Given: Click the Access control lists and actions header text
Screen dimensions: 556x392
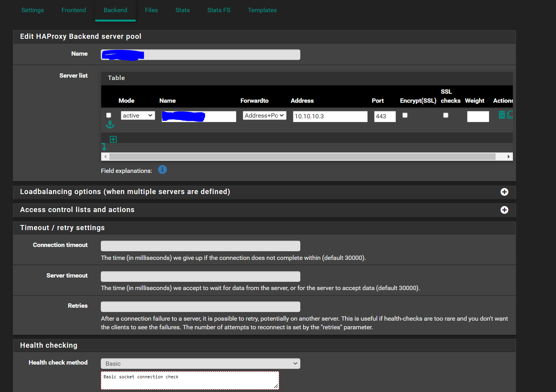Looking at the screenshot, I should coord(77,210).
